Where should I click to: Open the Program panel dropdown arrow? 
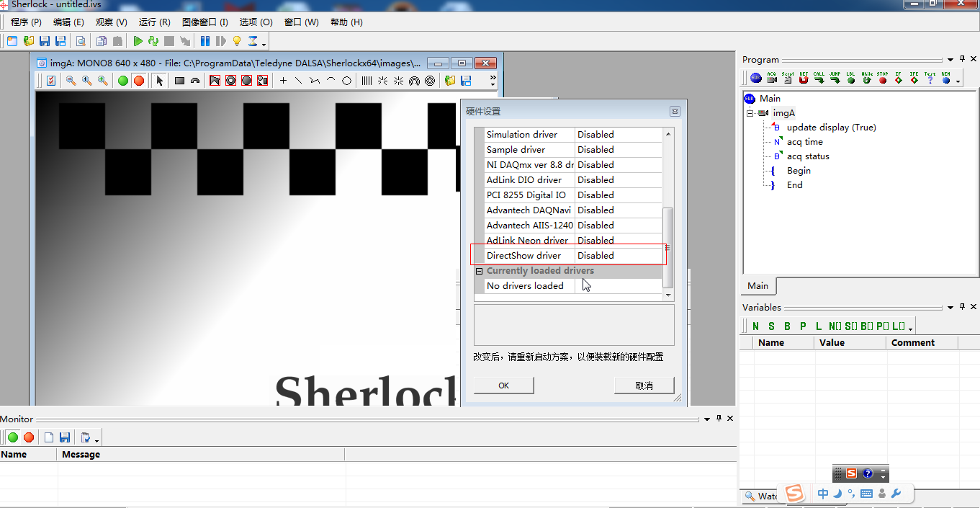coord(950,60)
